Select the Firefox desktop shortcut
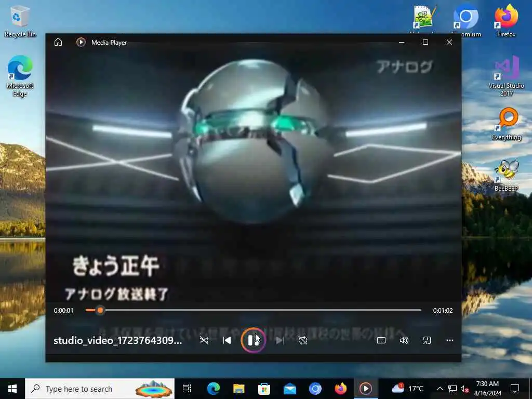 coord(506,20)
